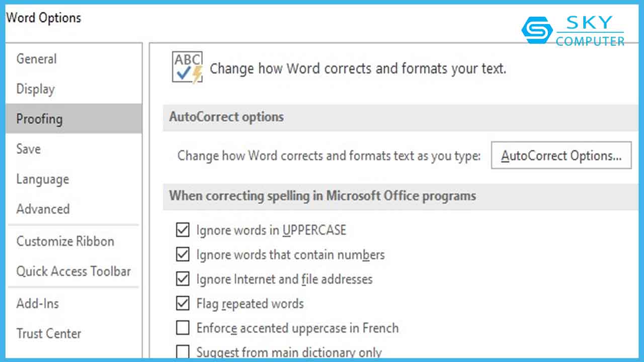
Task: Open the Customize Ribbon category
Action: pyautogui.click(x=73, y=241)
